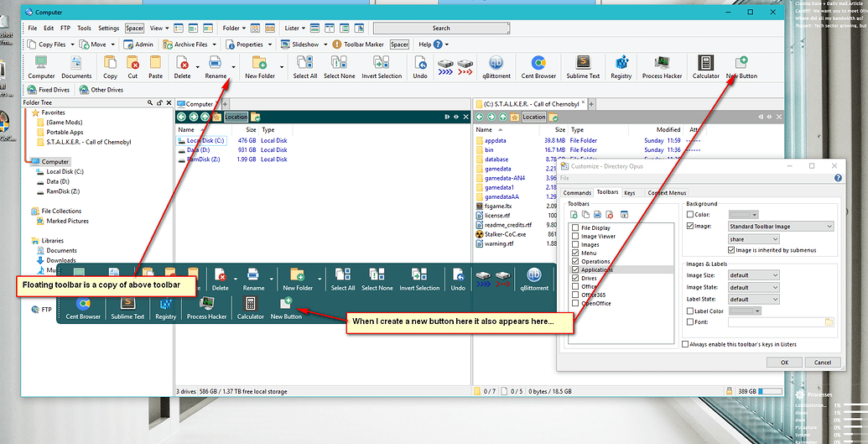
Task: Uncheck the Operations toolbar checkbox
Action: [x=575, y=261]
